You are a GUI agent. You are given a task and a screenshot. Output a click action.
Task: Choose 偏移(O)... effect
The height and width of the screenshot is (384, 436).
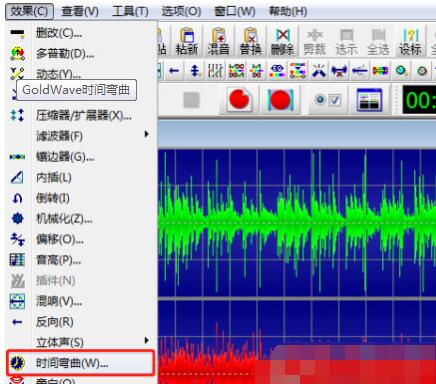tap(81, 239)
